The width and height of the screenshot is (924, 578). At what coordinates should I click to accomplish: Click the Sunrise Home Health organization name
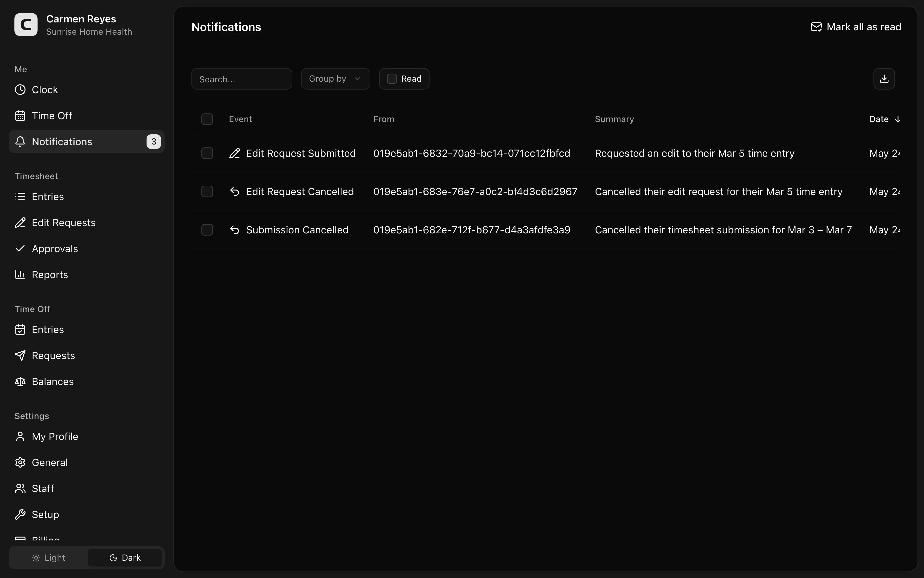point(89,32)
